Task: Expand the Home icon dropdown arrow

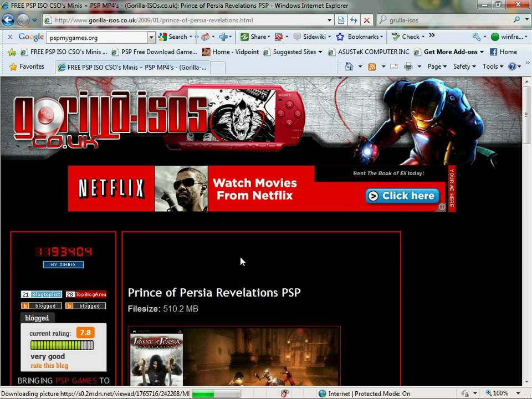Action: [360, 66]
